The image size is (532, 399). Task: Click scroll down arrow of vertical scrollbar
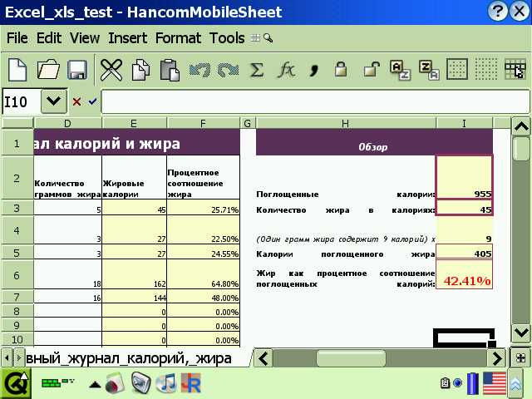click(521, 332)
